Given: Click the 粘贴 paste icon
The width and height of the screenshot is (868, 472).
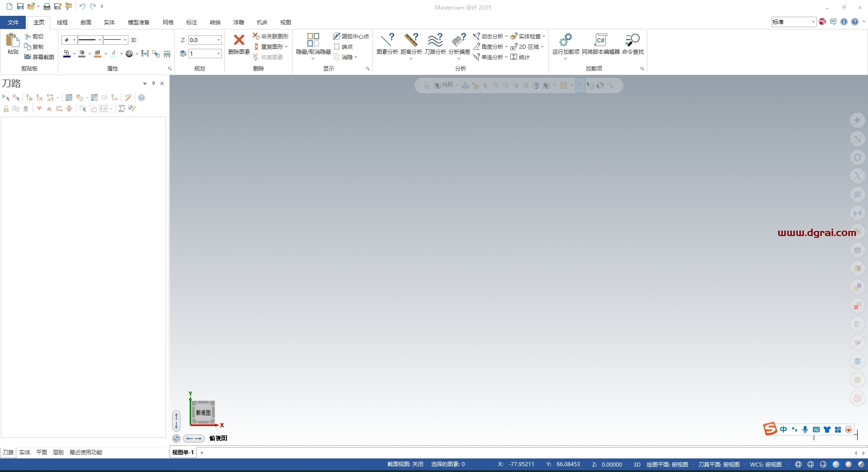Looking at the screenshot, I should 13,41.
